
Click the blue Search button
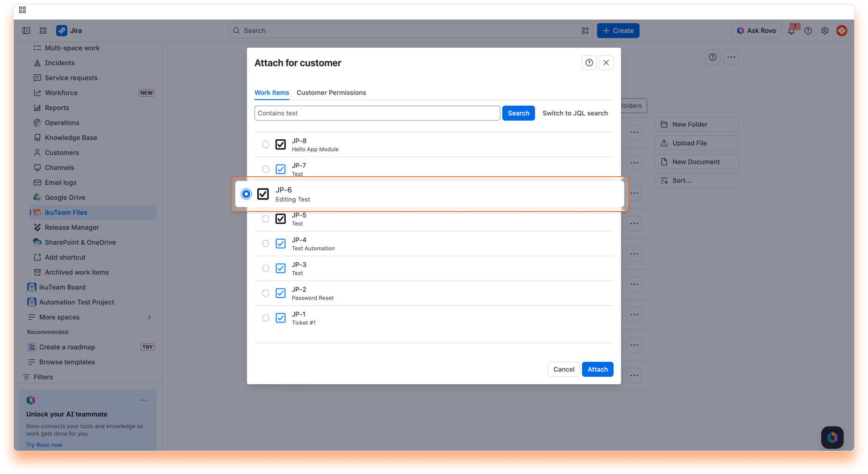(519, 113)
